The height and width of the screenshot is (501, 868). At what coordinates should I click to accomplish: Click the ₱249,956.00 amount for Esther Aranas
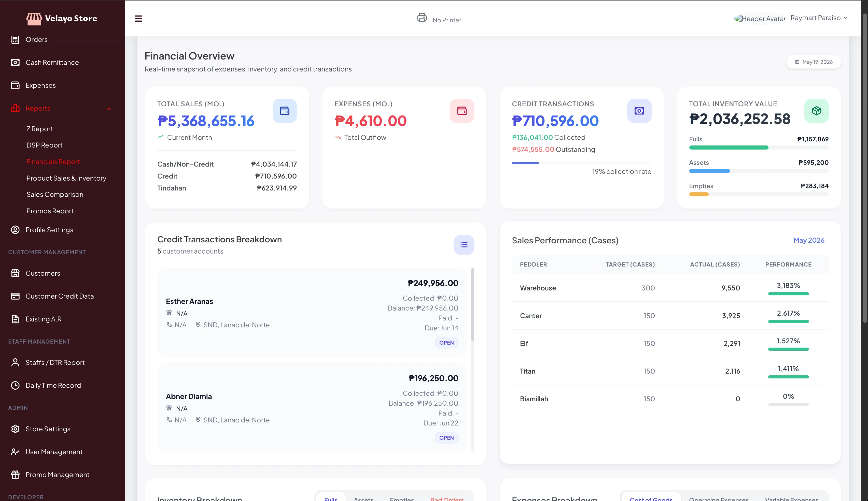(x=433, y=283)
